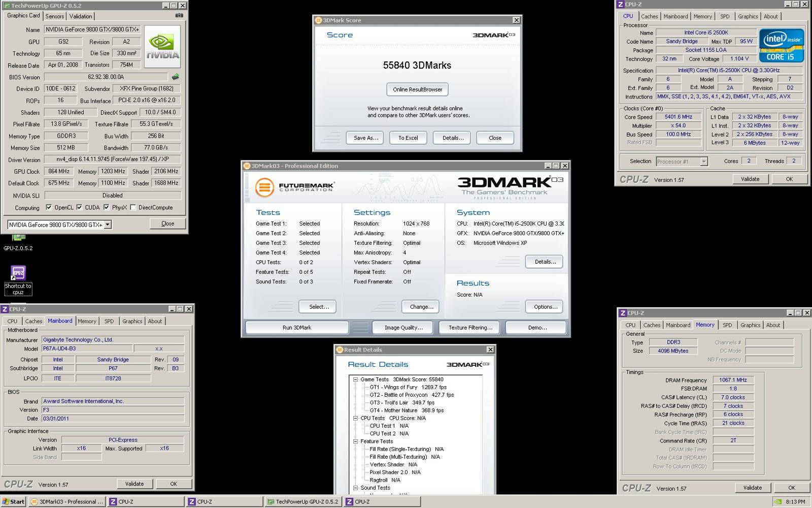
Task: Open the Caches tab in CPU window
Action: coord(649,16)
